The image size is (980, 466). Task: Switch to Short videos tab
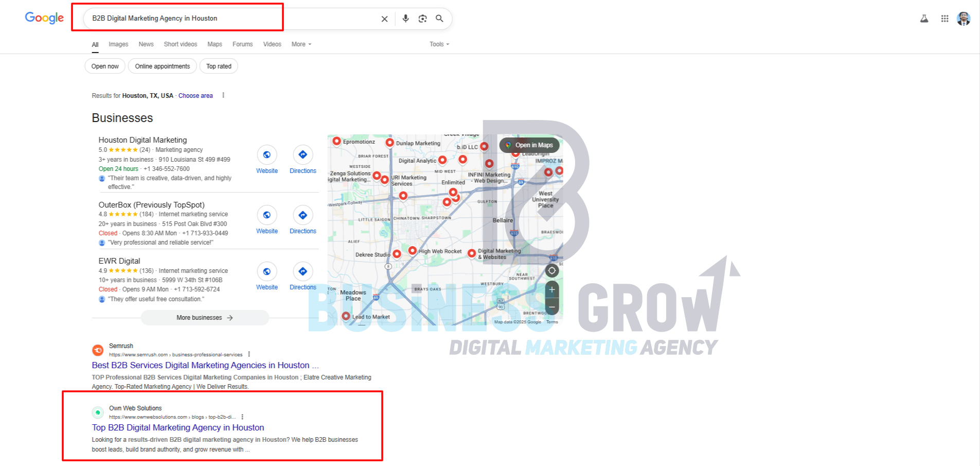[x=181, y=44]
